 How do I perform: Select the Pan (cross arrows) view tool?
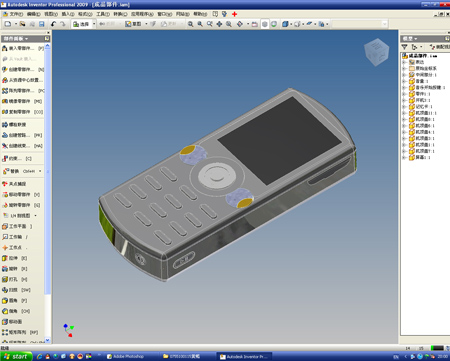tap(219, 24)
